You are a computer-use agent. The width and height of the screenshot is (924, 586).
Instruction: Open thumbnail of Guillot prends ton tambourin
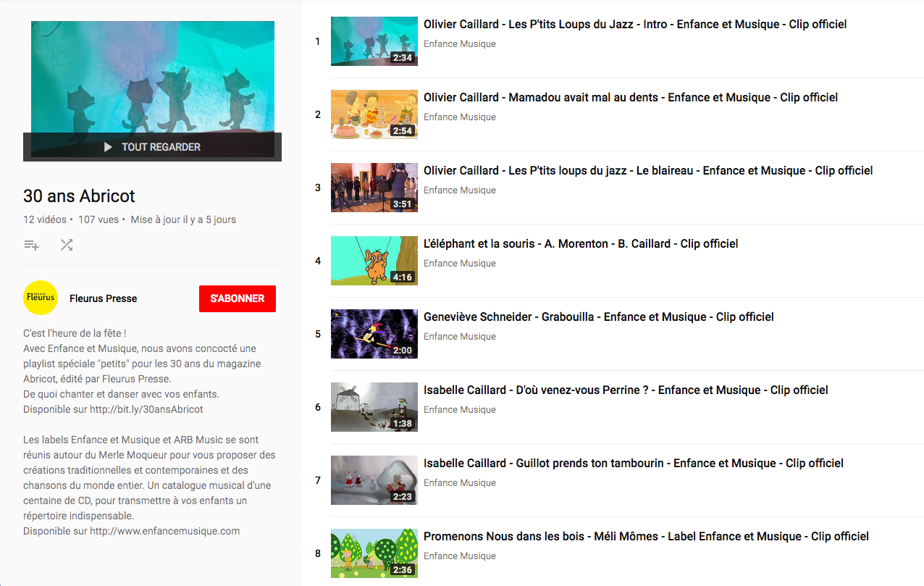point(374,480)
